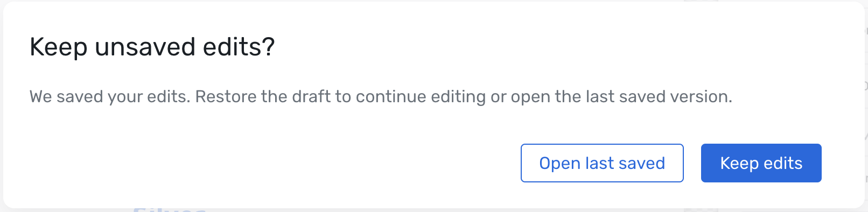
Task: Click the word 'unsaved' in dialog title
Action: (145, 47)
